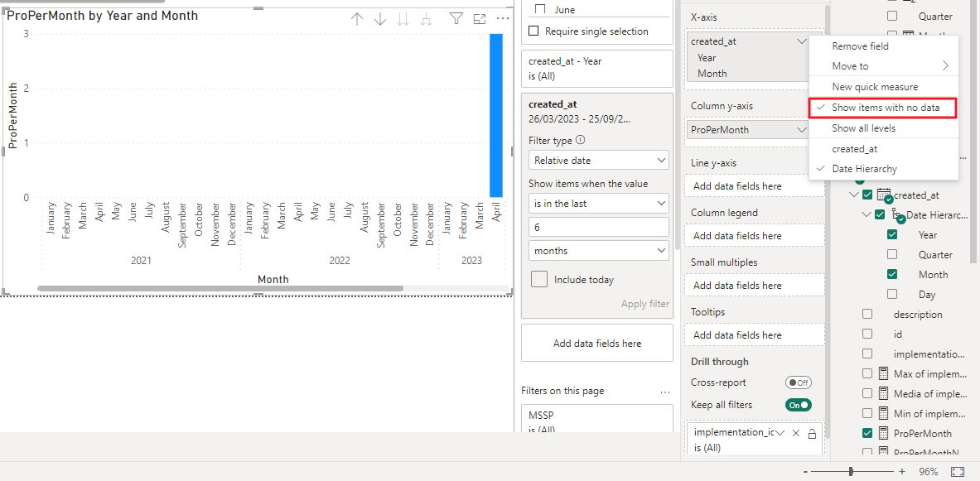Viewport: 980px width, 481px height.
Task: Click the fit to page icon
Action: [x=957, y=472]
